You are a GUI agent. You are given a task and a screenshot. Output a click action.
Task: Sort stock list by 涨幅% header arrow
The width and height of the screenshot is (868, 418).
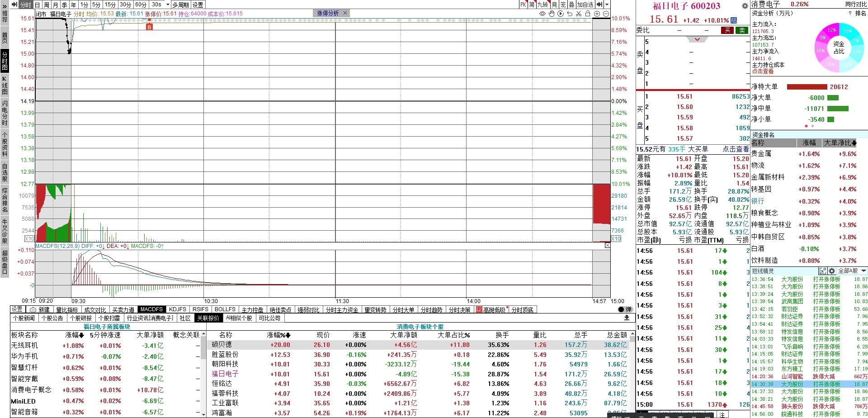pyautogui.click(x=288, y=335)
